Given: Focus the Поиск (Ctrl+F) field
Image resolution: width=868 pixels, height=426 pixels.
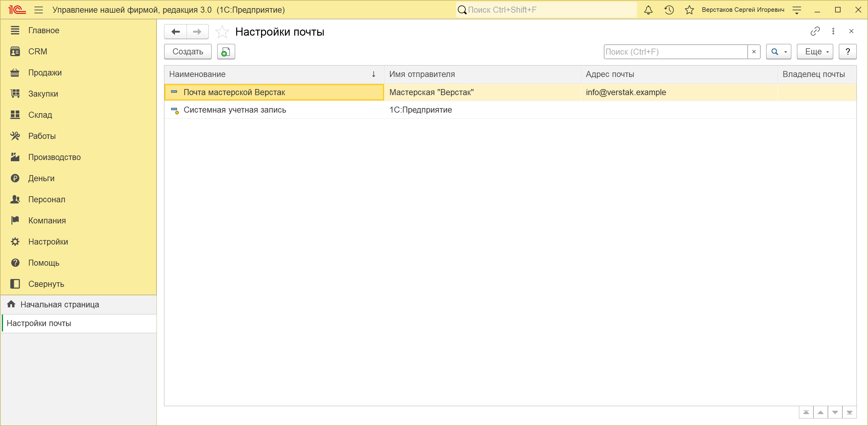Looking at the screenshot, I should pos(676,52).
